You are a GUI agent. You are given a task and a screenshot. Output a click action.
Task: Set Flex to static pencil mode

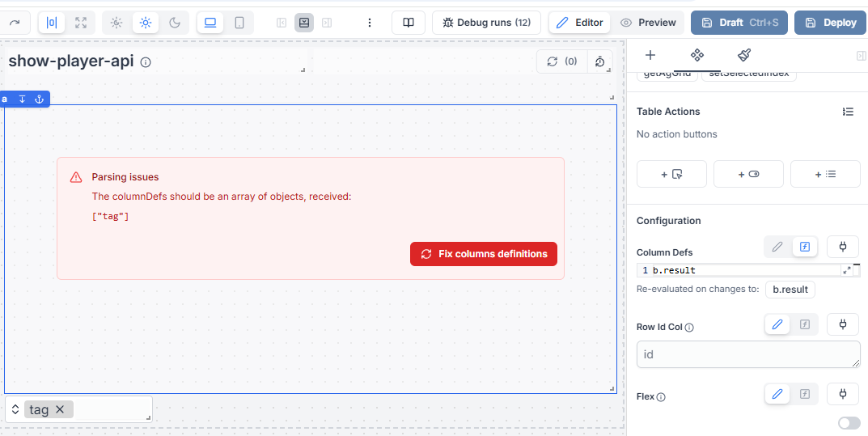777,394
